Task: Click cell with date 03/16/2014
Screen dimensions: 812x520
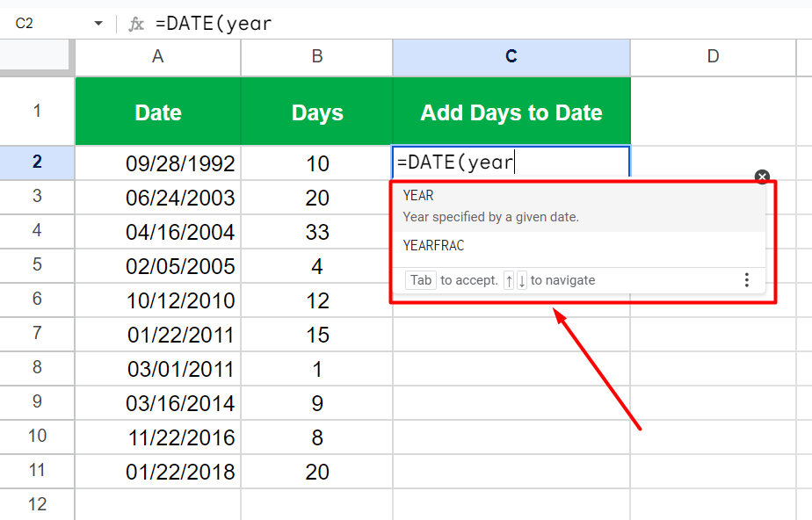Action: [x=158, y=402]
